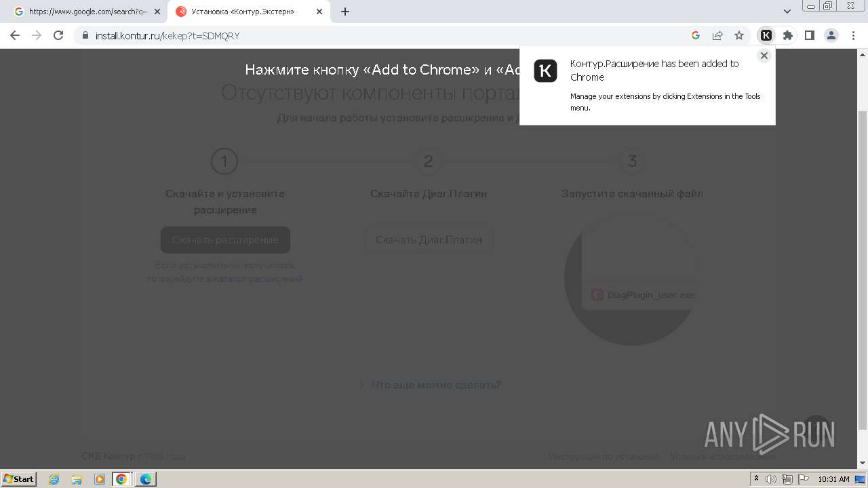The image size is (868, 488).
Task: View site information lock icon
Action: tap(85, 35)
